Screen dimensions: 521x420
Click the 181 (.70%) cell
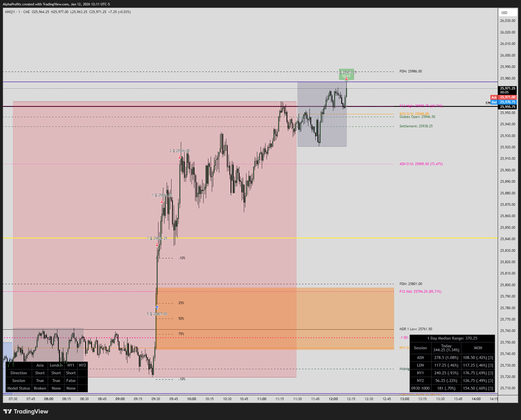446,388
